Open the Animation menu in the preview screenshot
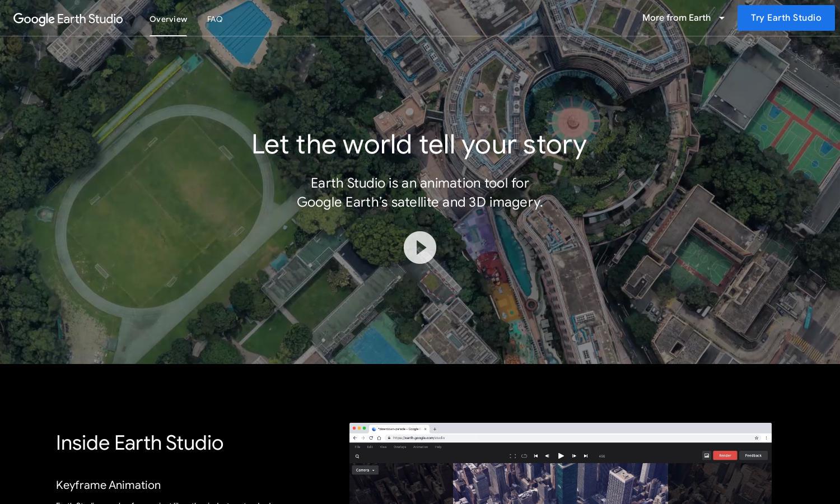Image resolution: width=840 pixels, height=504 pixels. [421, 447]
